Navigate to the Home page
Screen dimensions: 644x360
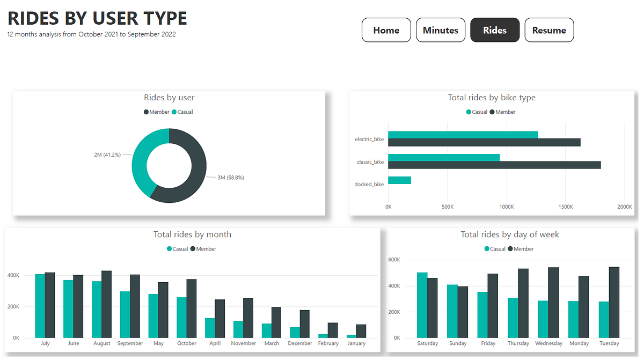[386, 30]
